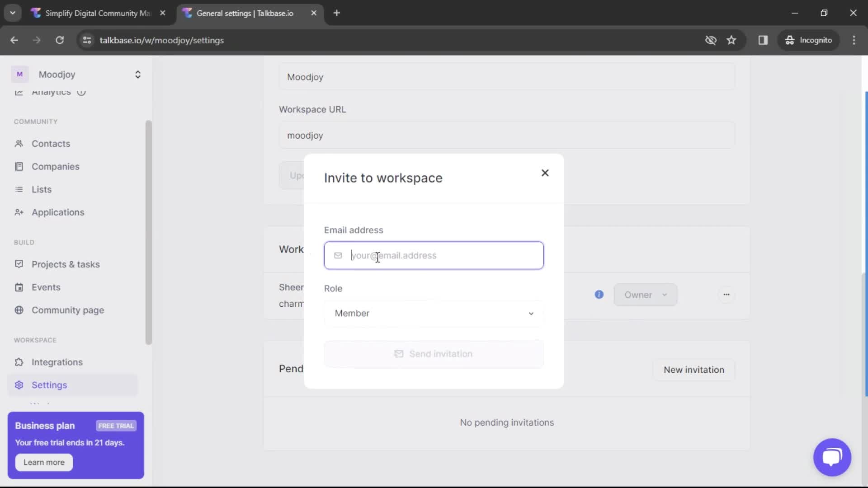868x488 pixels.
Task: Click New invitation button
Action: [693, 370]
